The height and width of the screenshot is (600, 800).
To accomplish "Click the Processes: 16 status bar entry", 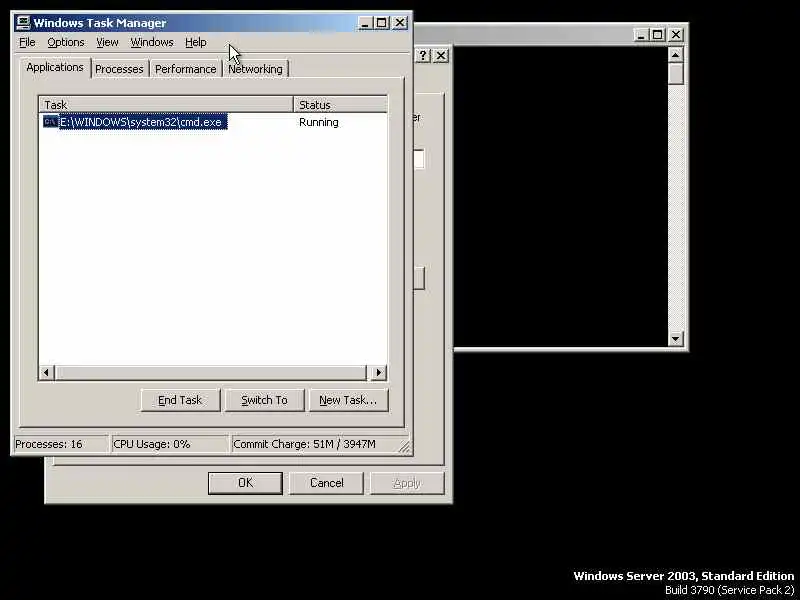I will [60, 444].
